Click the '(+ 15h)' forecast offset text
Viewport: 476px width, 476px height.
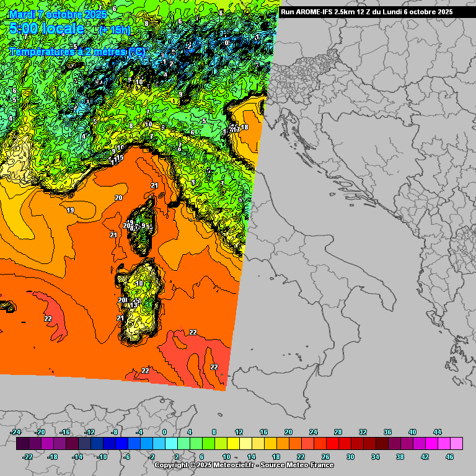click(x=115, y=30)
